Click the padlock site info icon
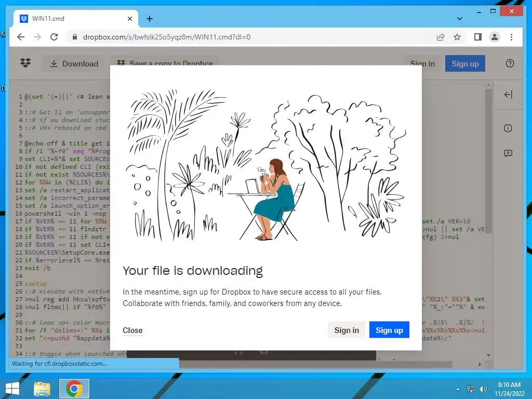The width and height of the screenshot is (532, 399). click(x=75, y=37)
